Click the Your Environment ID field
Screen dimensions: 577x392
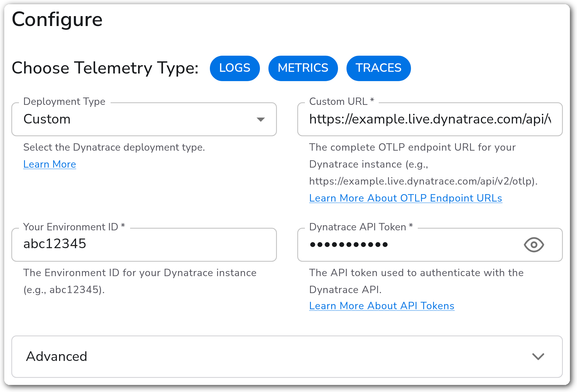[144, 244]
